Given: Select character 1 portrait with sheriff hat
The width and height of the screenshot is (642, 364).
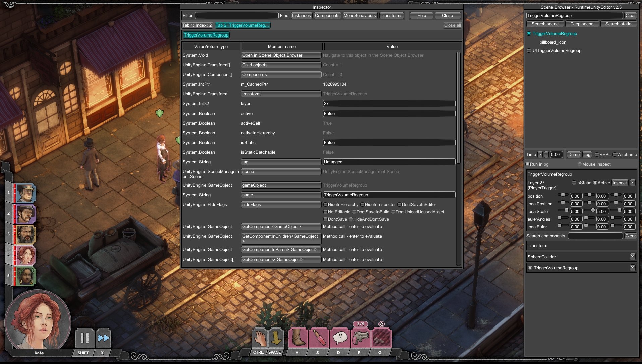Looking at the screenshot, I should point(25,193).
